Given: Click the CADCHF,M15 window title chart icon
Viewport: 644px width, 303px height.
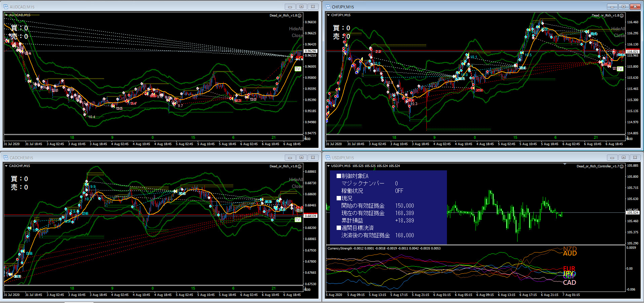Looking at the screenshot, I should tap(6, 158).
